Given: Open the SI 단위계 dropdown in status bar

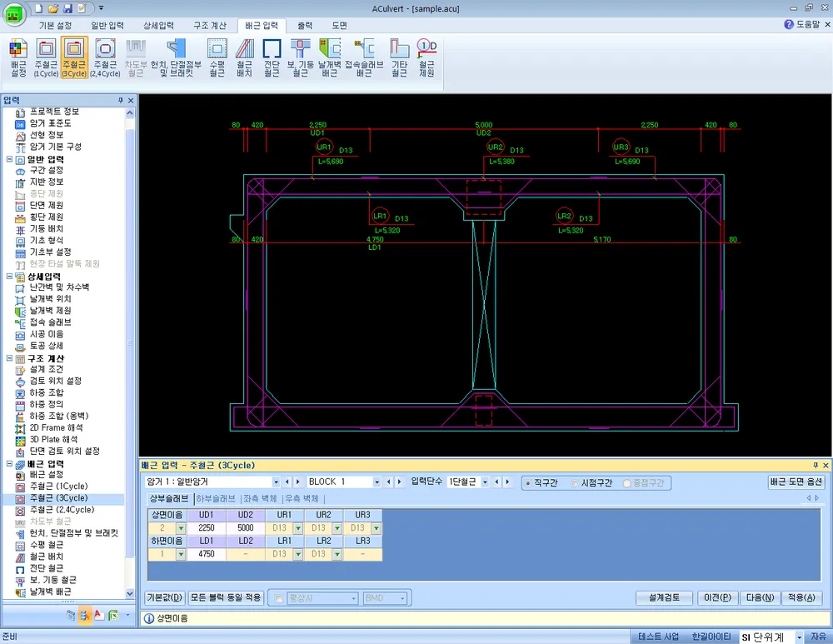Looking at the screenshot, I should pos(799,637).
